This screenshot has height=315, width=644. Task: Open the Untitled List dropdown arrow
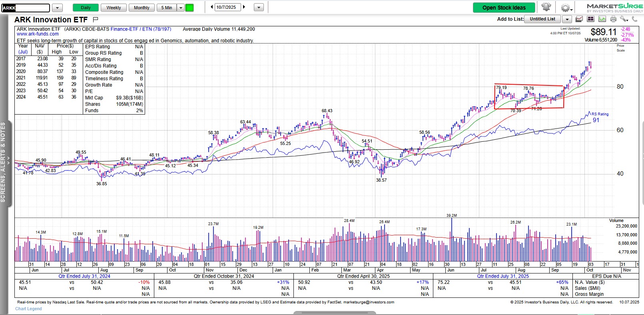(567, 19)
